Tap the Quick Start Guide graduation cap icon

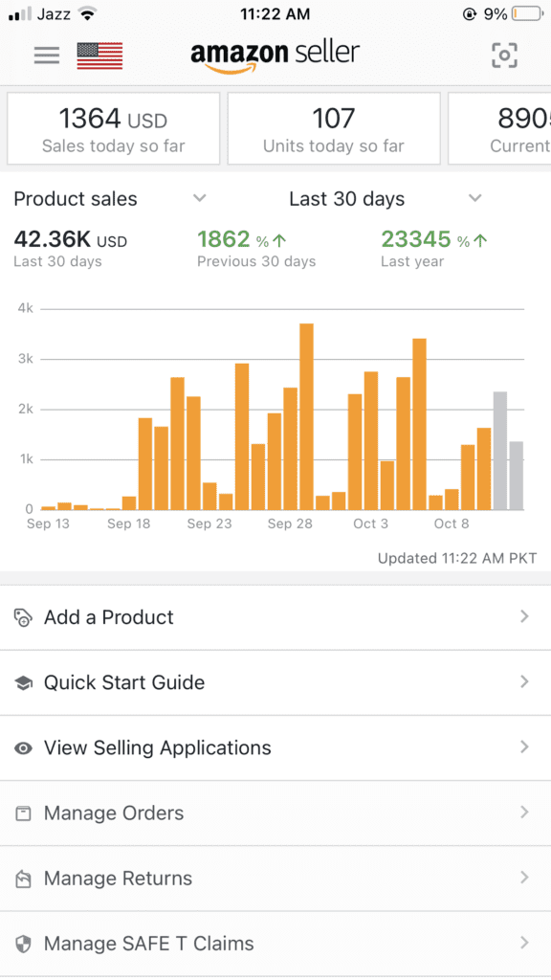[23, 683]
